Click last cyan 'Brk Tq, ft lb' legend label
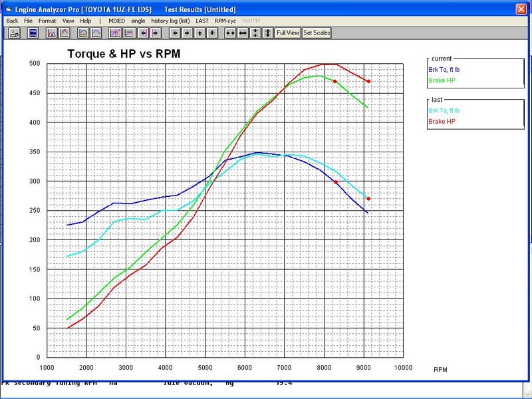 pos(444,110)
